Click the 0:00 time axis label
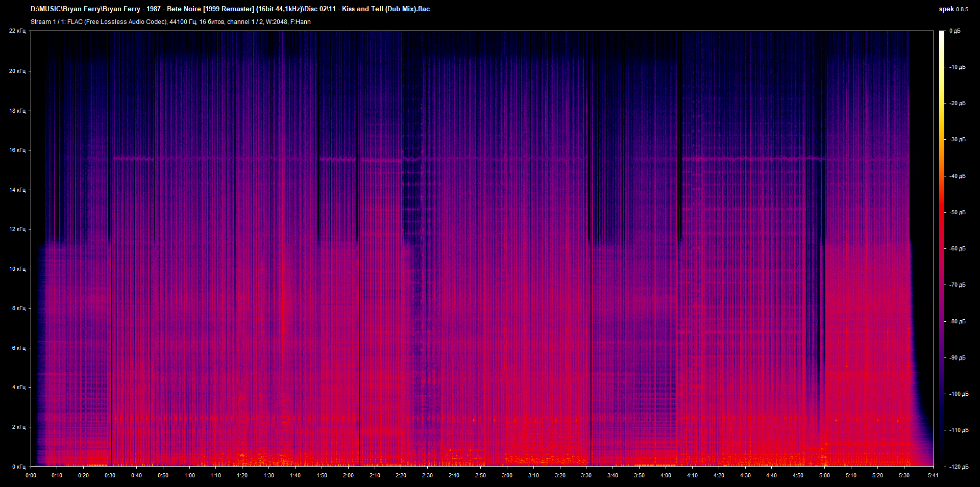 (x=31, y=475)
